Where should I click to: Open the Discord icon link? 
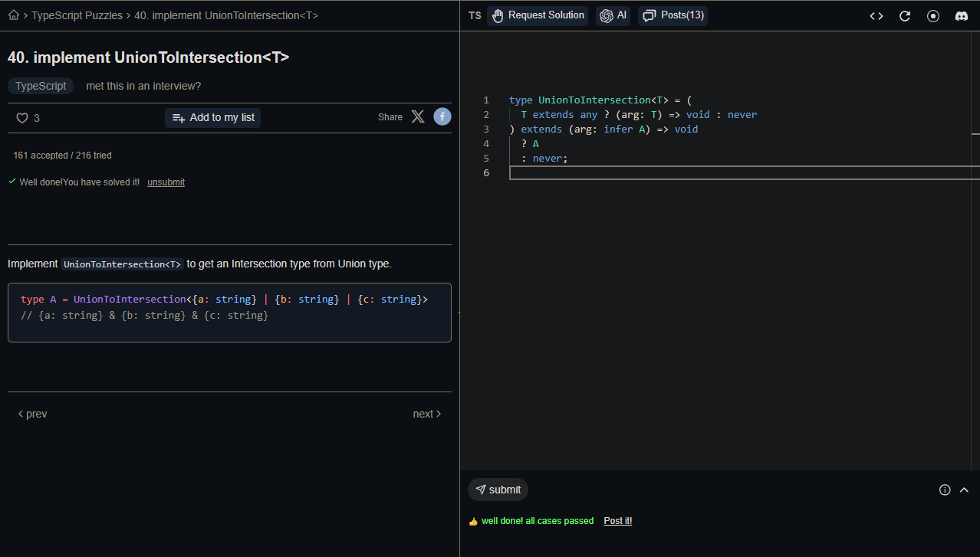pos(962,16)
